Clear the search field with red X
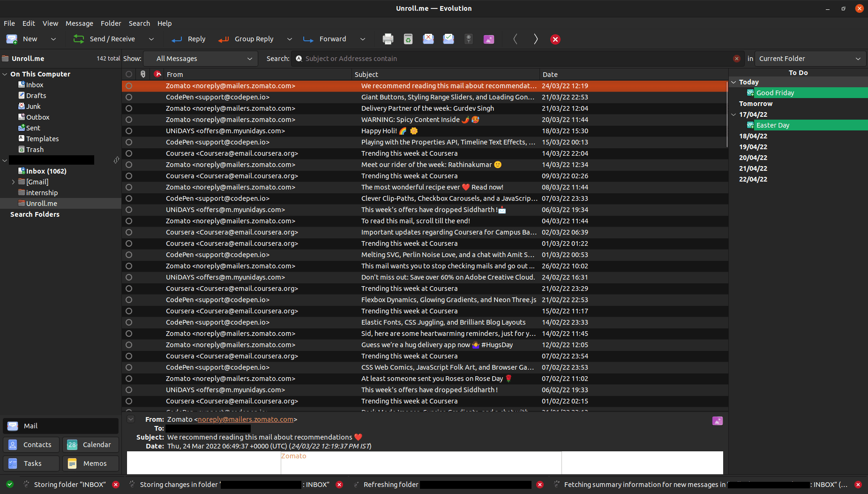The width and height of the screenshot is (868, 494). [737, 59]
